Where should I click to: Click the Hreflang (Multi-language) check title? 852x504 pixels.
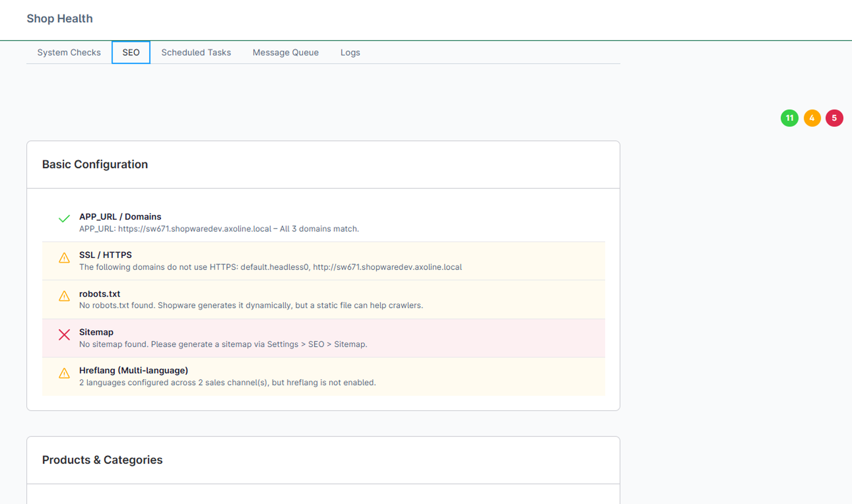tap(134, 370)
